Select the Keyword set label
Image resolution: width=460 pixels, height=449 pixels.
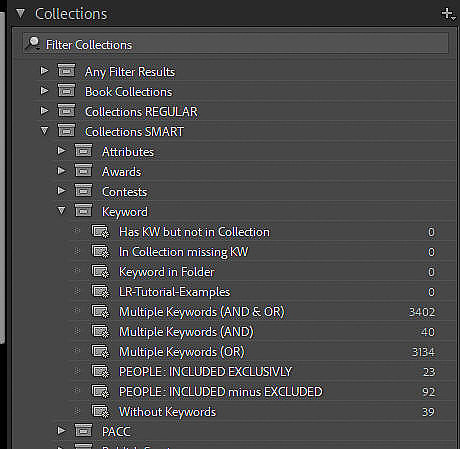click(125, 212)
